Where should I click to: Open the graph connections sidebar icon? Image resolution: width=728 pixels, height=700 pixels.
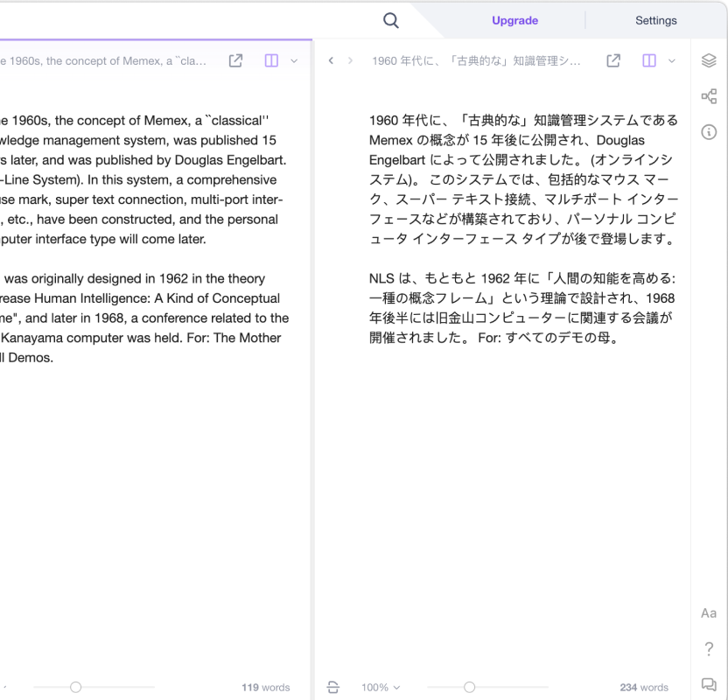[x=709, y=96]
